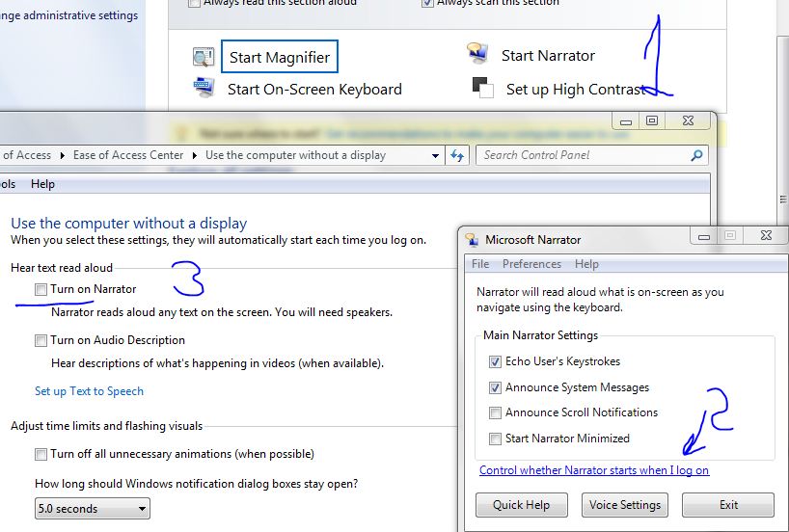Image resolution: width=789 pixels, height=532 pixels.
Task: Expand the address bar history dropdown arrow
Action: [435, 156]
